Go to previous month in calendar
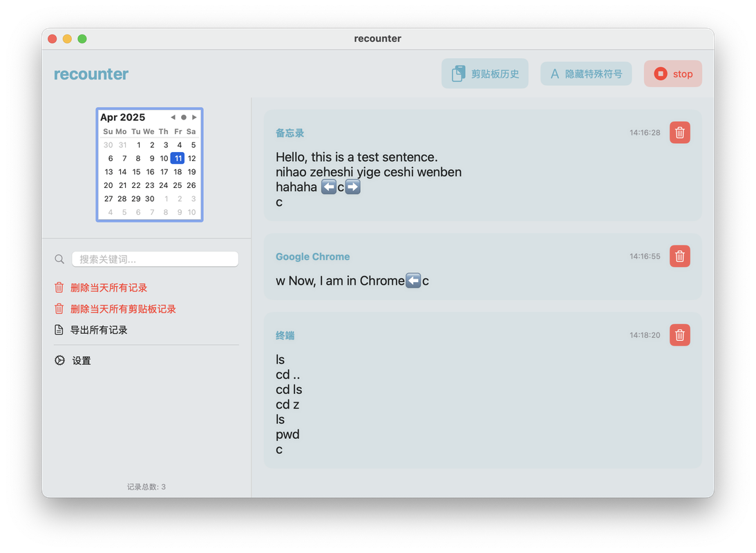The image size is (756, 553). [x=173, y=117]
